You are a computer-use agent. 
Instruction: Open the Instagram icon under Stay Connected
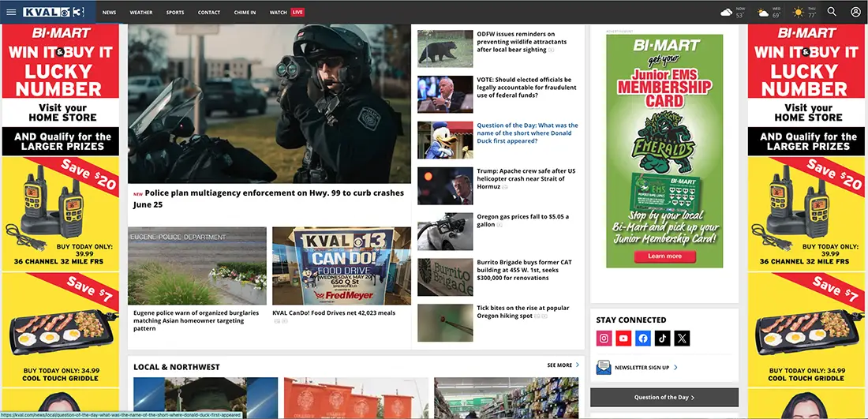pos(604,339)
